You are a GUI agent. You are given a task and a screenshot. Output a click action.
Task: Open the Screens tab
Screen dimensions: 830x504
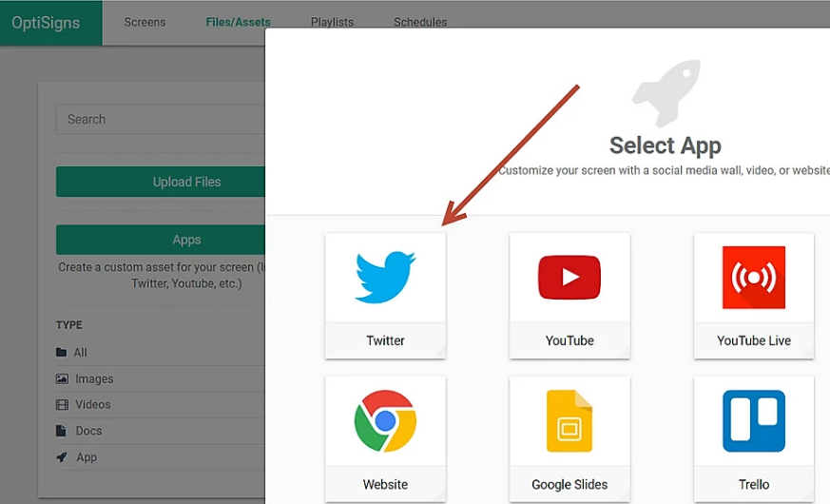[145, 22]
